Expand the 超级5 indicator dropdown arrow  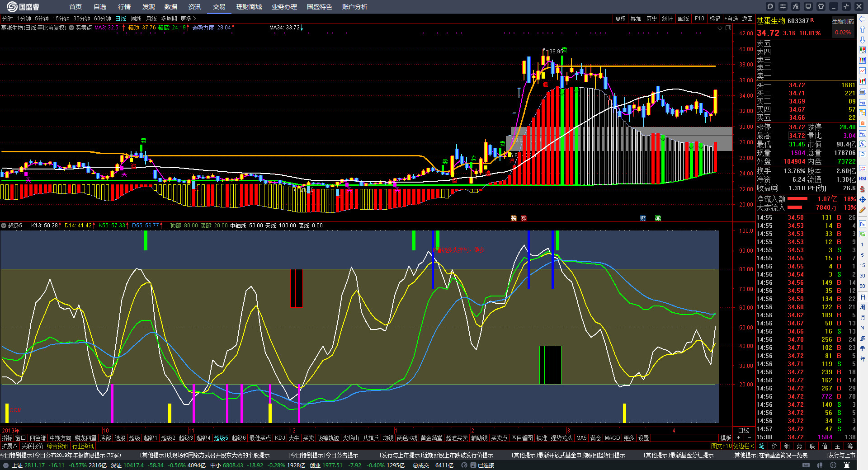(x=4, y=226)
